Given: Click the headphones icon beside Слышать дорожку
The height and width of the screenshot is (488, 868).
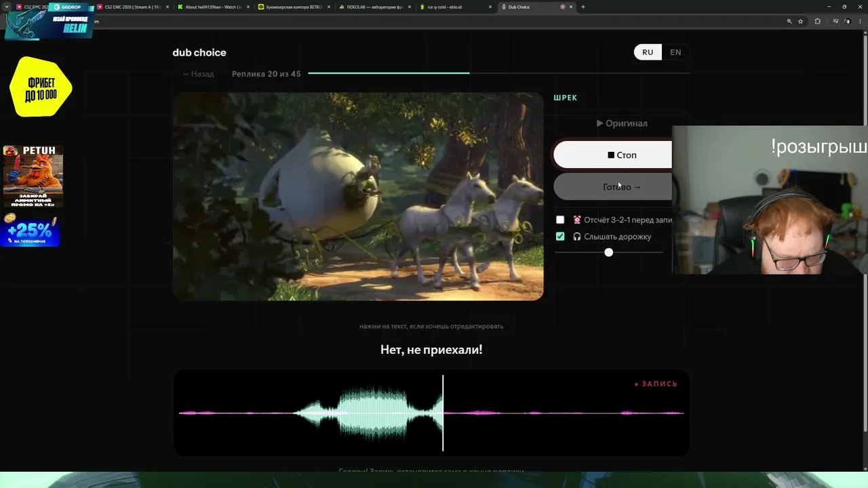Looking at the screenshot, I should pyautogui.click(x=577, y=237).
